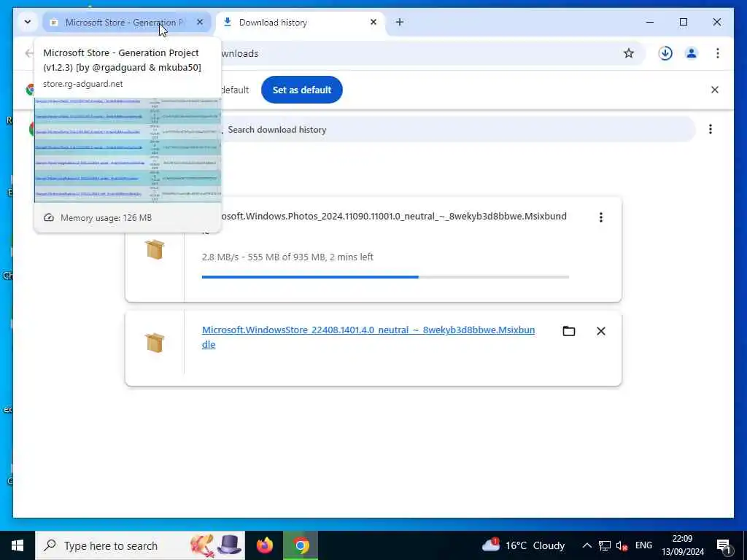
Task: Open Firefox from the taskbar
Action: 265,545
